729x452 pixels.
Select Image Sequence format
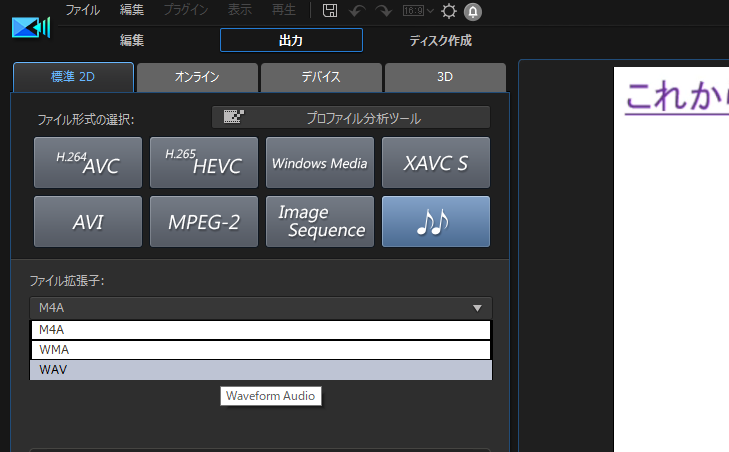pyautogui.click(x=320, y=221)
